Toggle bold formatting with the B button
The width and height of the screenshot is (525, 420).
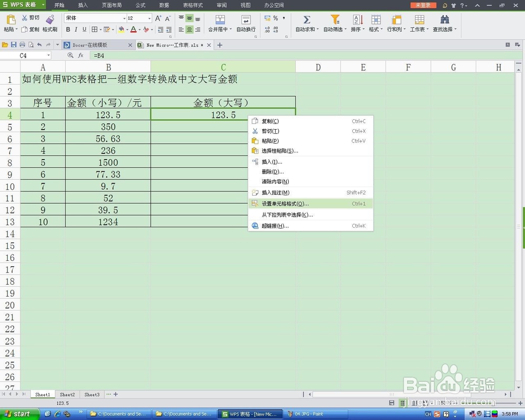pos(68,30)
